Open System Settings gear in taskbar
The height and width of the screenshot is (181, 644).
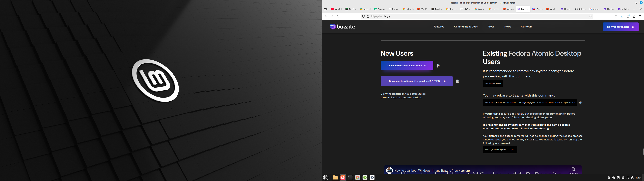[x=372, y=177]
